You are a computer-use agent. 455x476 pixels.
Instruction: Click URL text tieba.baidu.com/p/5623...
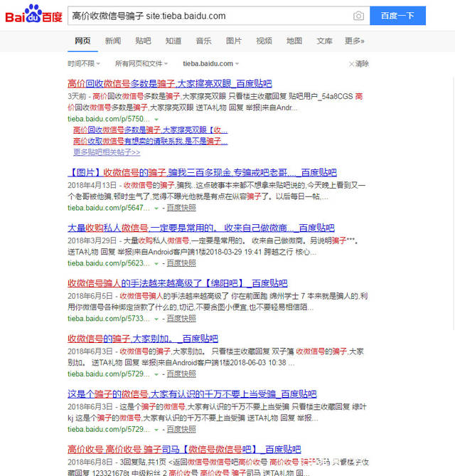click(x=109, y=263)
